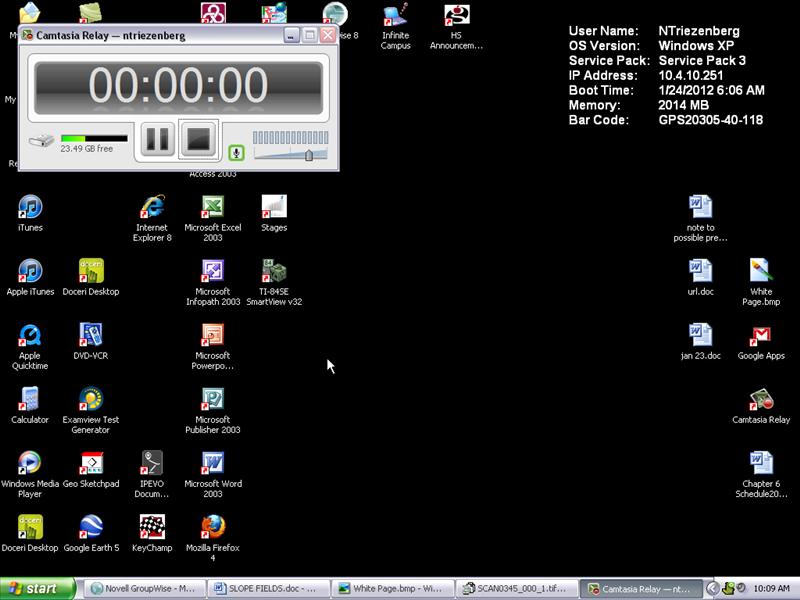800x600 pixels.
Task: Open the iTunes desktop shortcut
Action: [x=30, y=213]
